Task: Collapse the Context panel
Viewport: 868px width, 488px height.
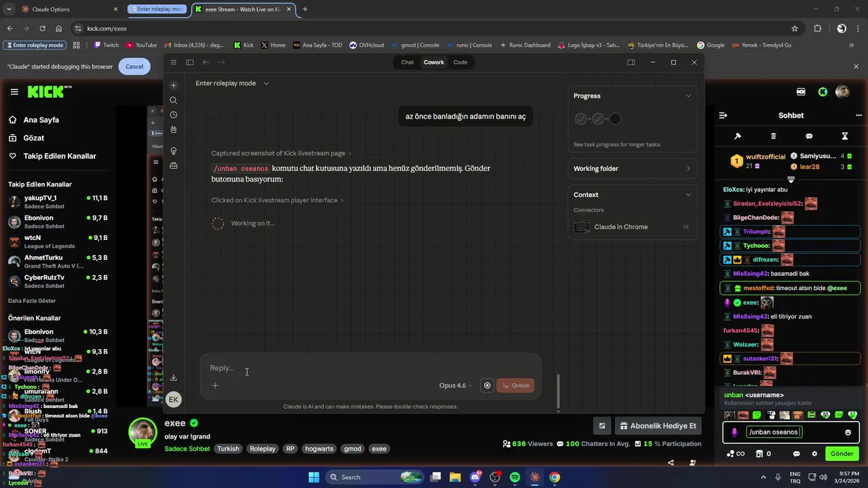Action: point(688,195)
